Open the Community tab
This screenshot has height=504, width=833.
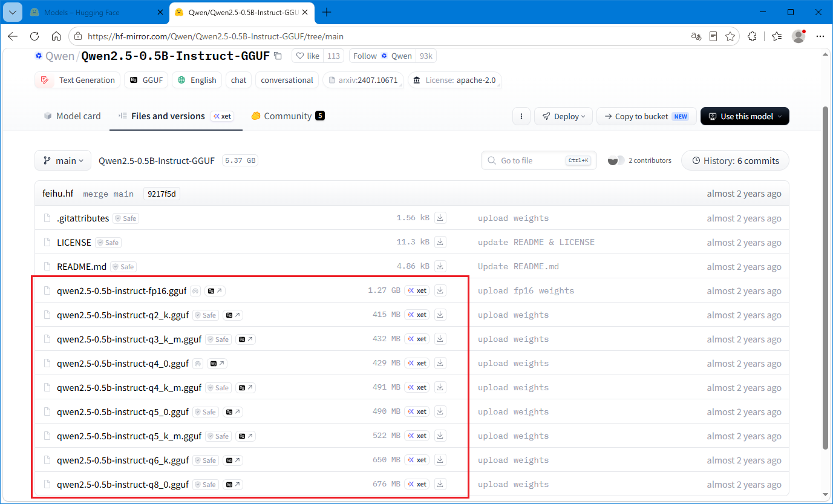coord(288,116)
